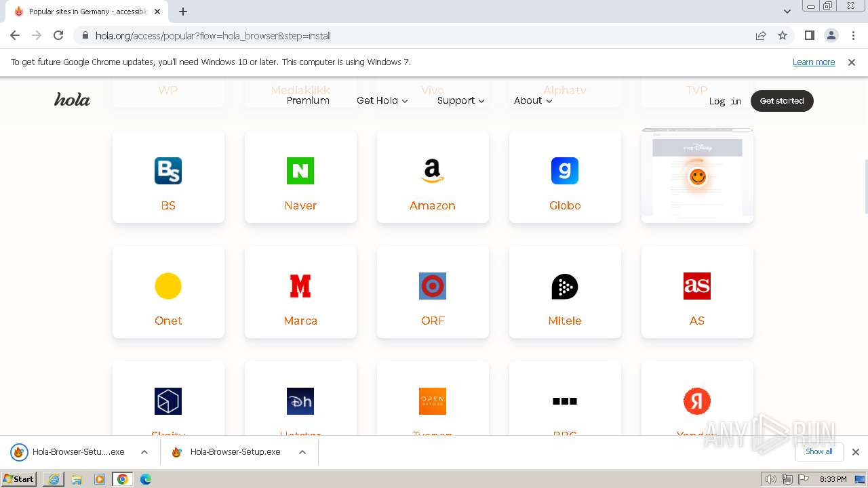Image resolution: width=868 pixels, height=488 pixels.
Task: Open the Premium page
Action: pyautogui.click(x=308, y=100)
